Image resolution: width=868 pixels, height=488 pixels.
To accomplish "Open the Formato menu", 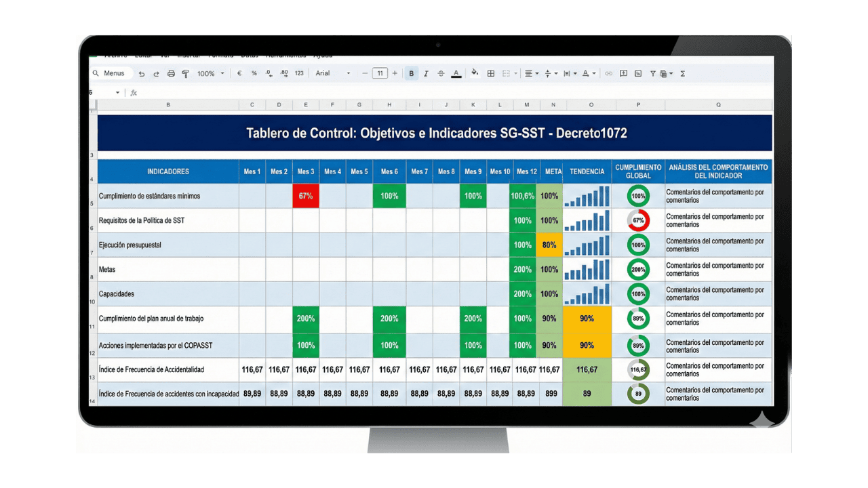I will click(220, 56).
